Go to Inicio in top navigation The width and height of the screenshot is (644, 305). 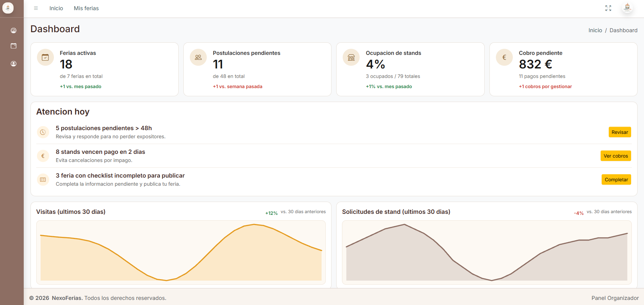point(56,8)
